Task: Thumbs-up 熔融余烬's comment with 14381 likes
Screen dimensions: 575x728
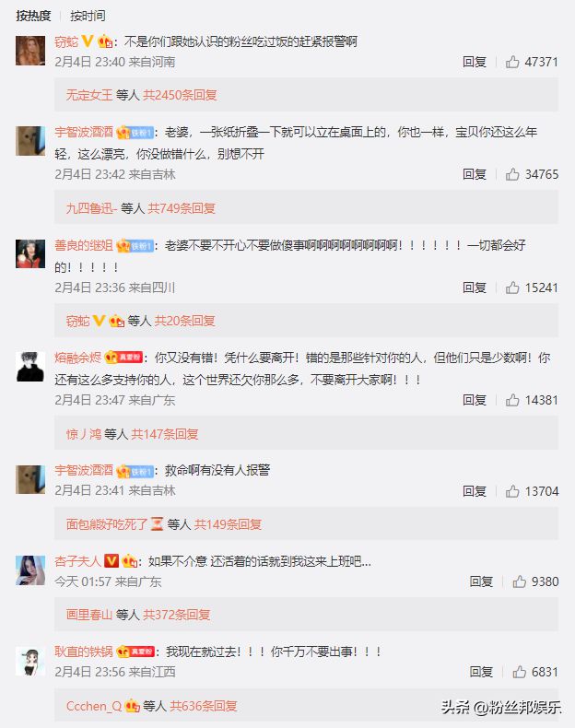Action: click(512, 400)
